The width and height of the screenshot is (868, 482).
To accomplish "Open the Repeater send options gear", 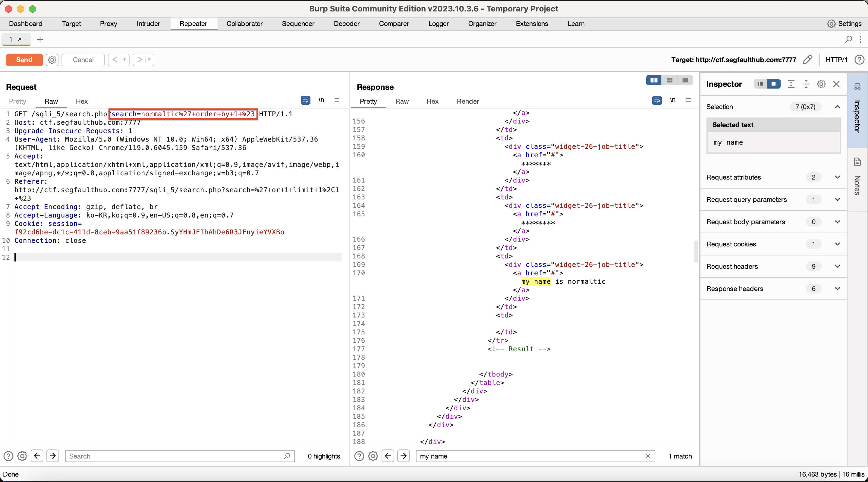I will pos(52,60).
